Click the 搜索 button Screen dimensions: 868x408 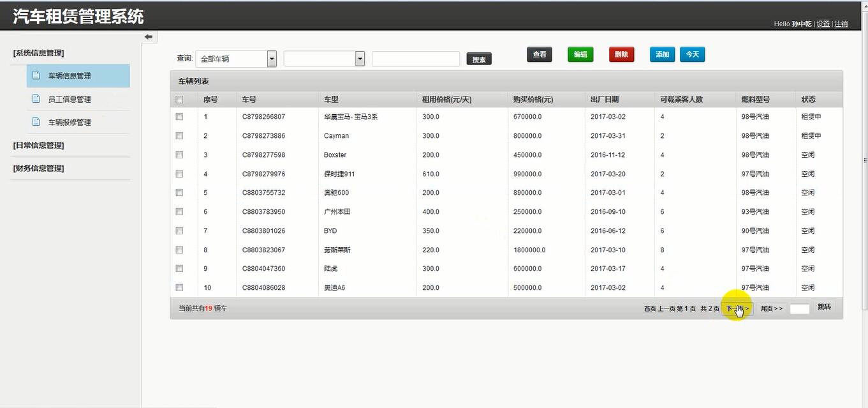click(x=479, y=59)
